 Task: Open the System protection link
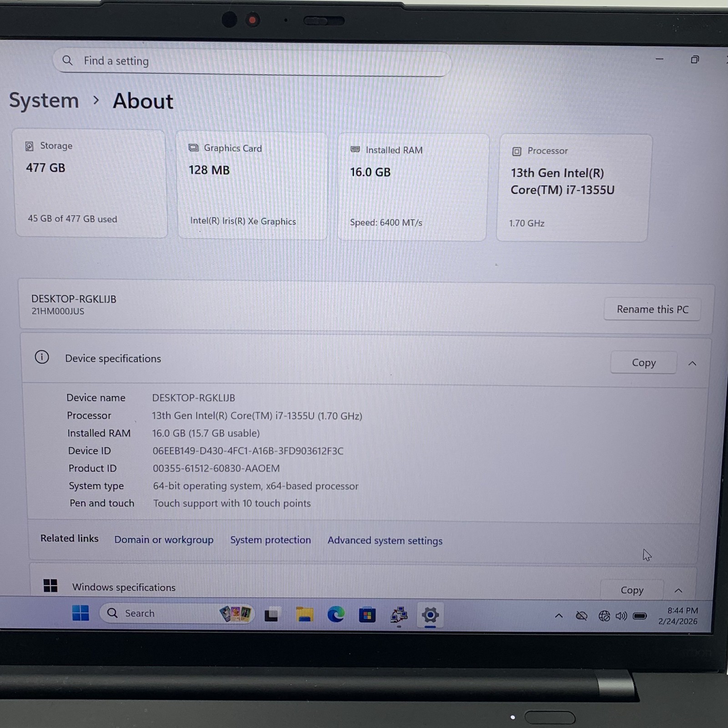point(270,540)
